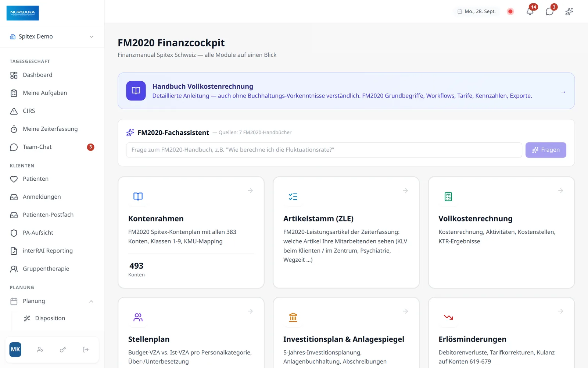This screenshot has height=368, width=588.
Task: Go to Dashboard in the sidebar
Action: pyautogui.click(x=52, y=75)
